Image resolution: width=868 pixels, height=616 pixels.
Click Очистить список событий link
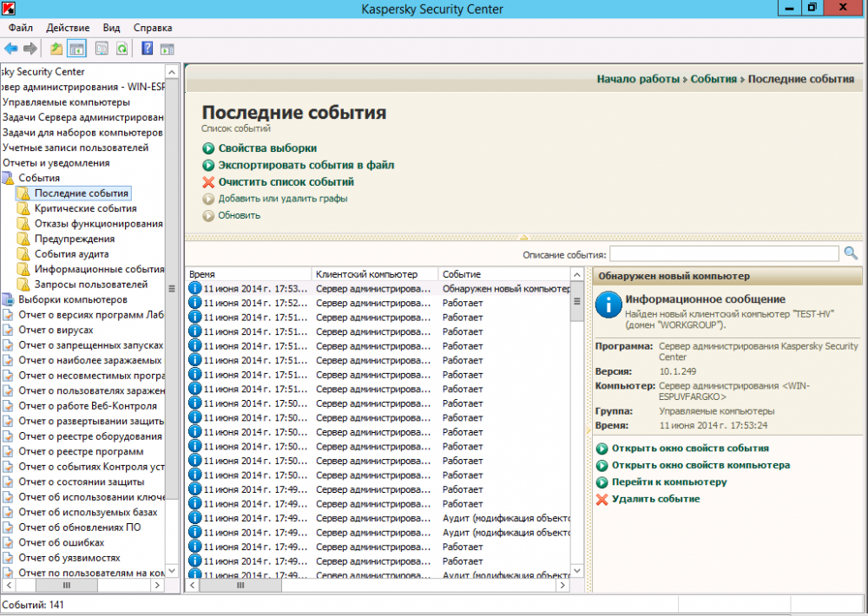point(286,182)
